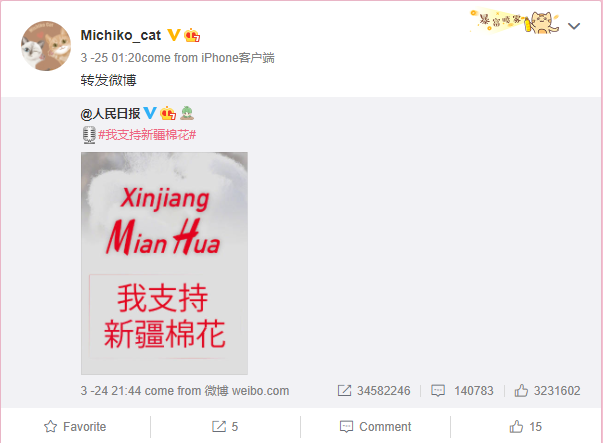Expand the post options chevron

point(574,26)
